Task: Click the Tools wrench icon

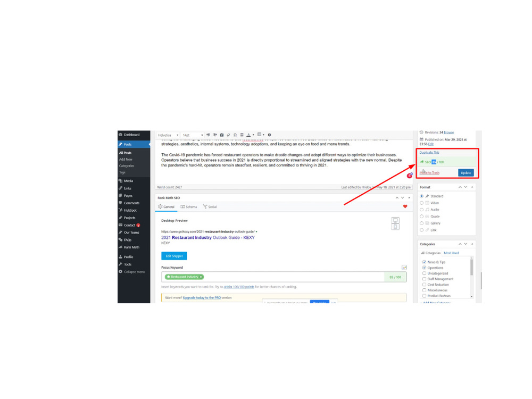Action: pyautogui.click(x=120, y=264)
